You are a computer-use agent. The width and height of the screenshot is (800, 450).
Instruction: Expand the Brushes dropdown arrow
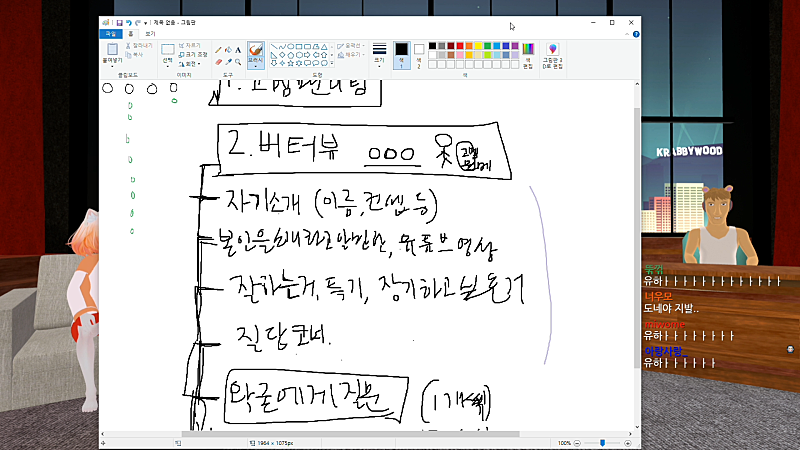pyautogui.click(x=256, y=66)
